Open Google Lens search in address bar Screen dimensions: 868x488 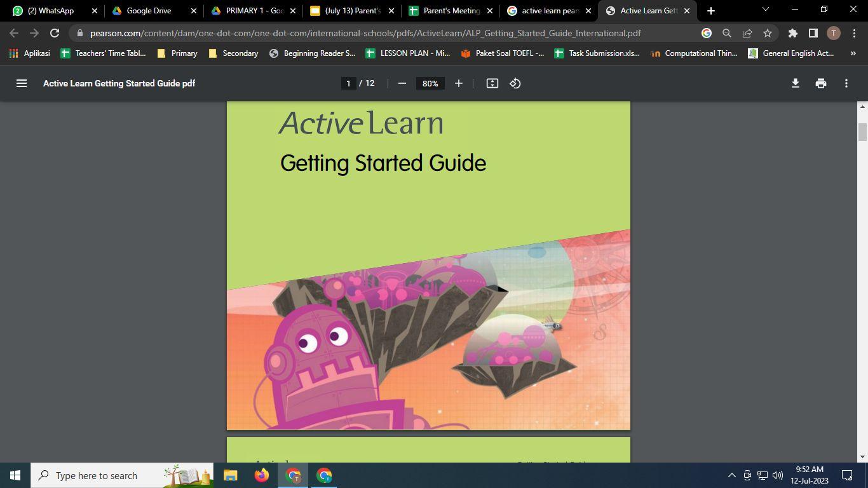point(706,33)
